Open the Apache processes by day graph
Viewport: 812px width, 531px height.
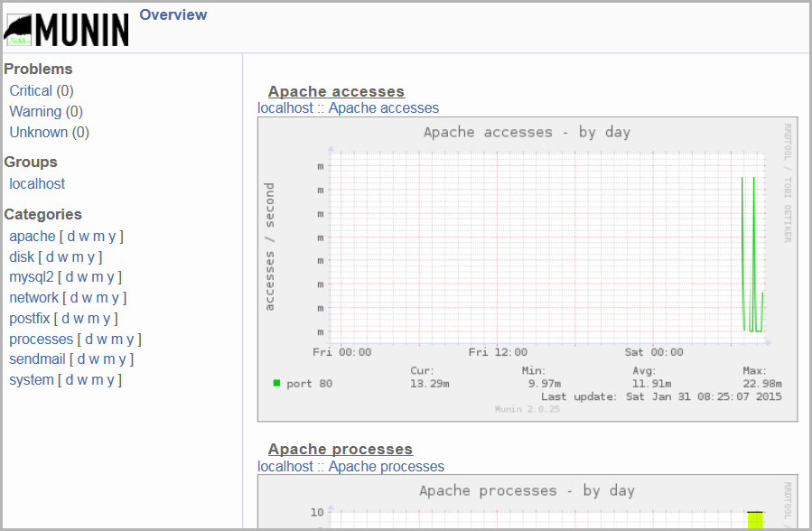pos(527,502)
